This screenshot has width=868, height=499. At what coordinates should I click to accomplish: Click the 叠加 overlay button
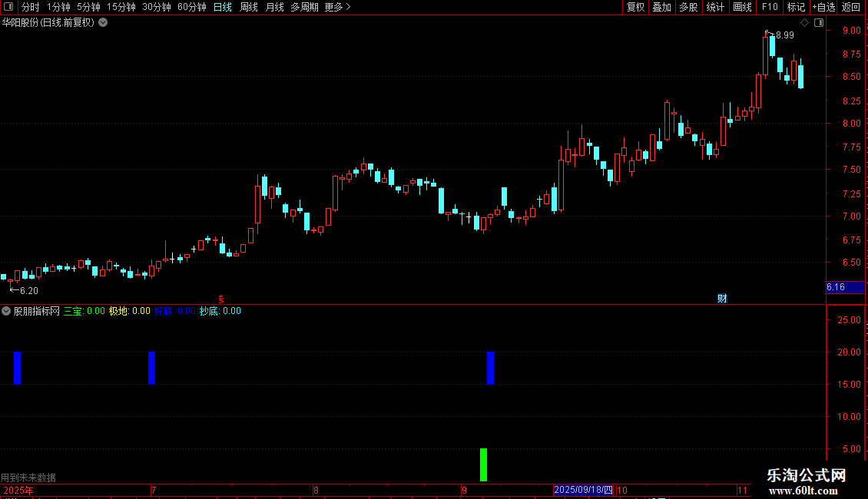[x=662, y=7]
